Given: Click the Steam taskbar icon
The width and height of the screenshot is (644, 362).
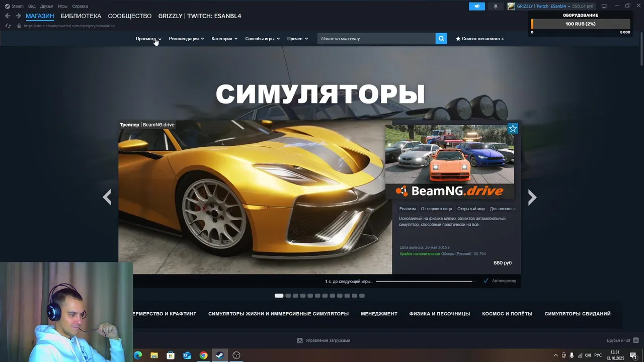Looking at the screenshot, I should click(220, 355).
